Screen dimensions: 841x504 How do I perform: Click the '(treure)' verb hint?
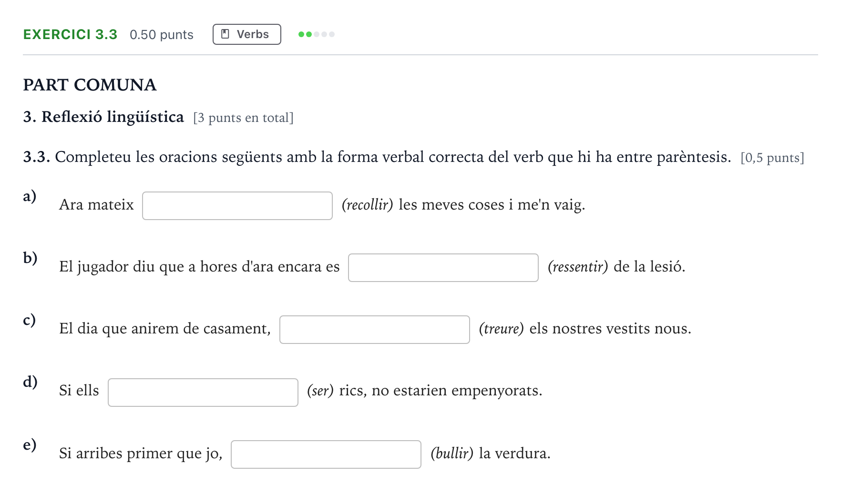[x=501, y=329]
